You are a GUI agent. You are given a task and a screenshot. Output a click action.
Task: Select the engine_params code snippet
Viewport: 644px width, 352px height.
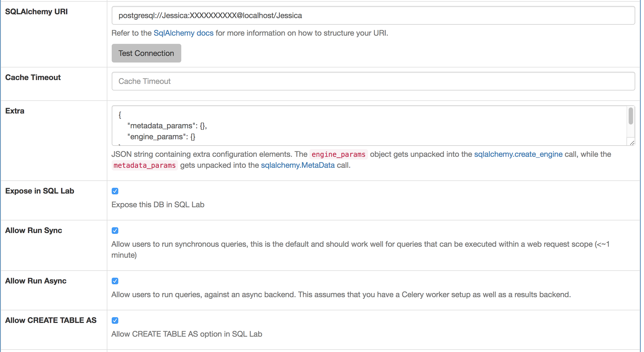coord(338,154)
